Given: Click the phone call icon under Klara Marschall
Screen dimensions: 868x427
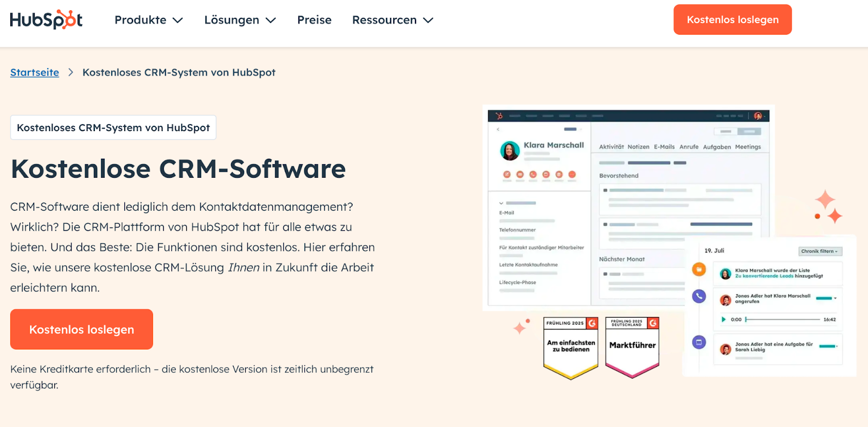Looking at the screenshot, I should tap(533, 174).
